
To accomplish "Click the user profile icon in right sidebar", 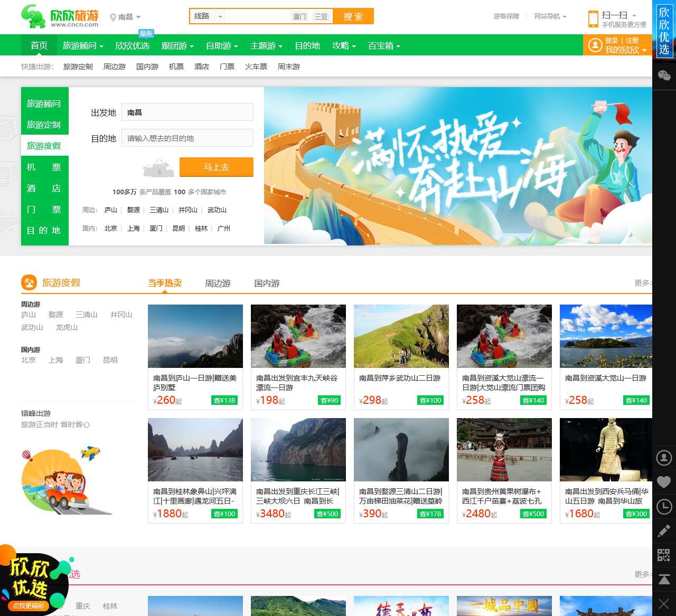I will tap(664, 458).
